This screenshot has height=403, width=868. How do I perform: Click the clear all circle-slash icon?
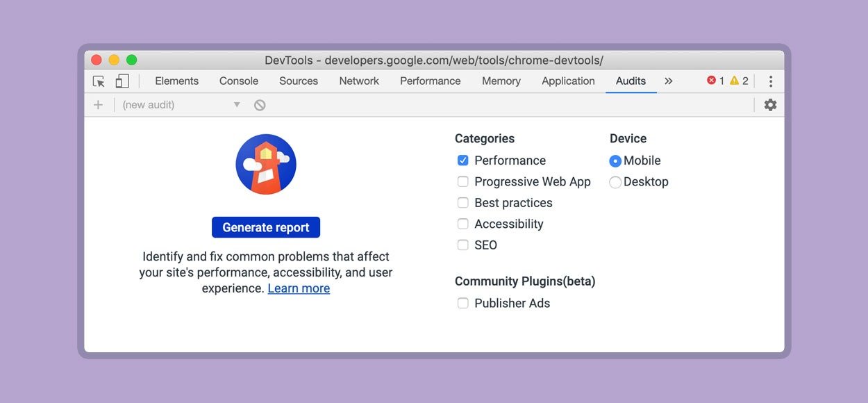tap(260, 105)
